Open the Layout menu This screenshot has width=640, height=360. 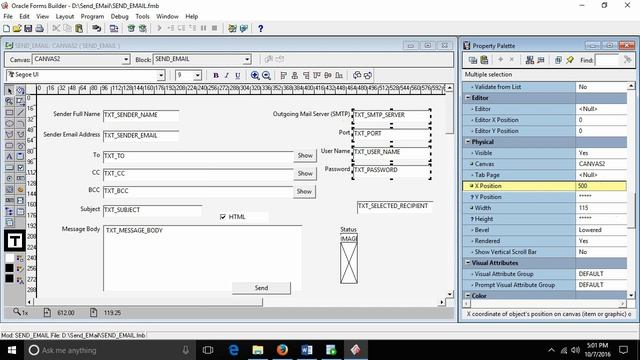pyautogui.click(x=64, y=16)
